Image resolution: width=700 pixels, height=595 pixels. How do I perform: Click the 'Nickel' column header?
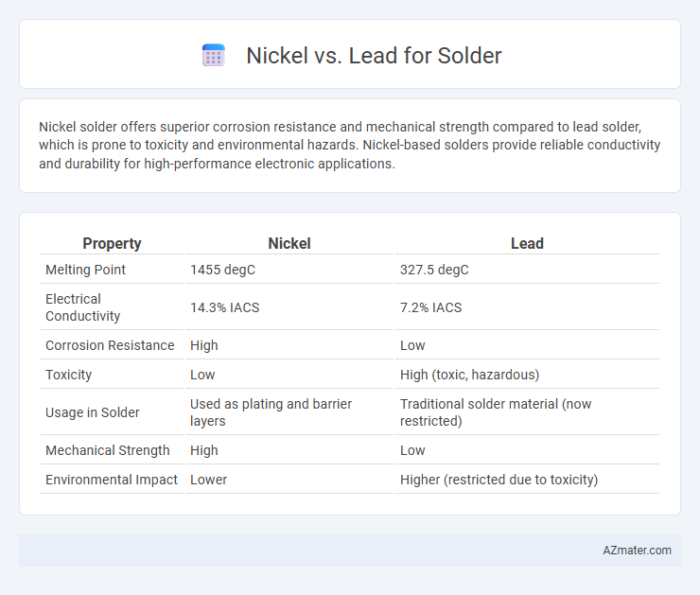(289, 243)
